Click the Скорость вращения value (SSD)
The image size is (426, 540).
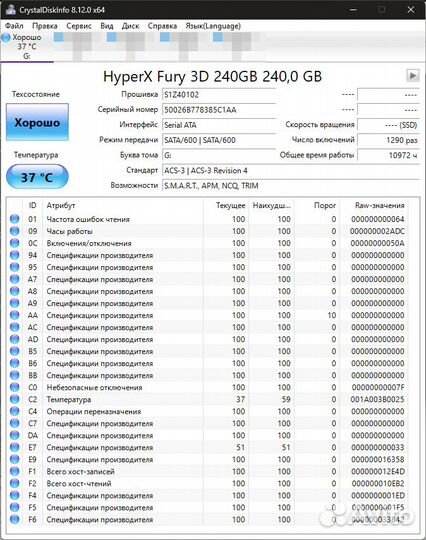pyautogui.click(x=388, y=125)
